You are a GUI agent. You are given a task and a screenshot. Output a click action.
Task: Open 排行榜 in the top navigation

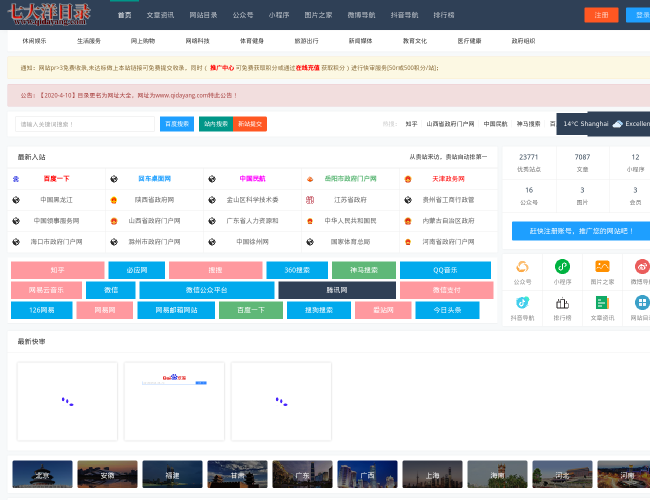444,15
